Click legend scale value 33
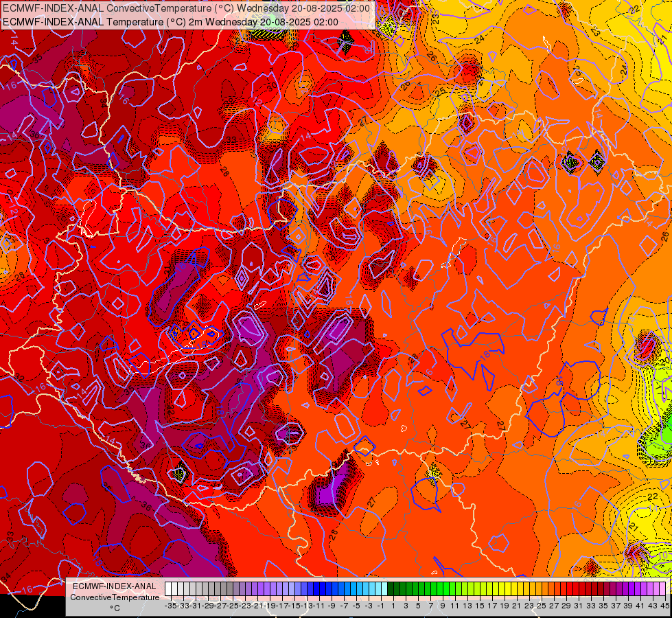 point(591,606)
